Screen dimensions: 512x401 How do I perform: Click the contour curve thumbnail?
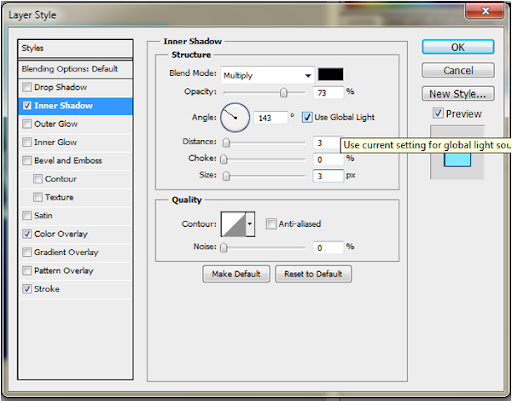234,224
